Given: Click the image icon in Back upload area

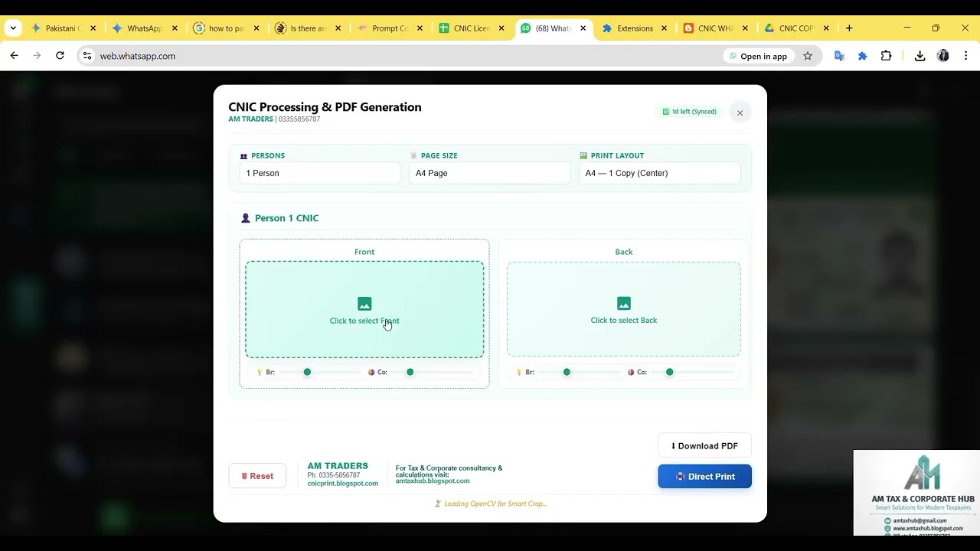Looking at the screenshot, I should point(624,304).
